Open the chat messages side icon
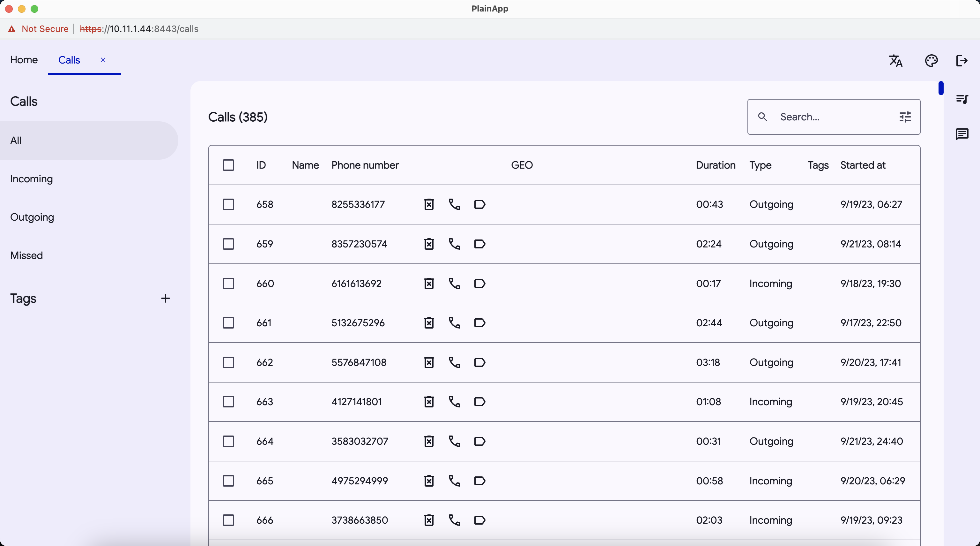Image resolution: width=980 pixels, height=546 pixels. coord(962,134)
